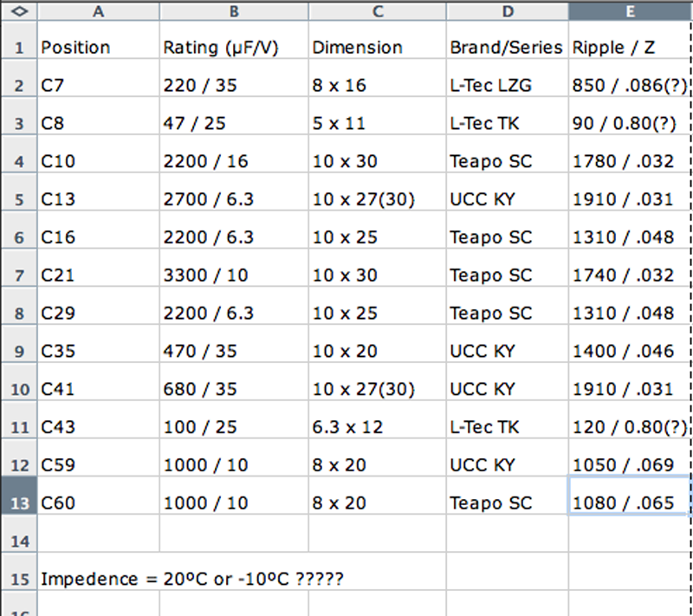
Task: Select the 'C21' position cell
Action: [x=98, y=276]
